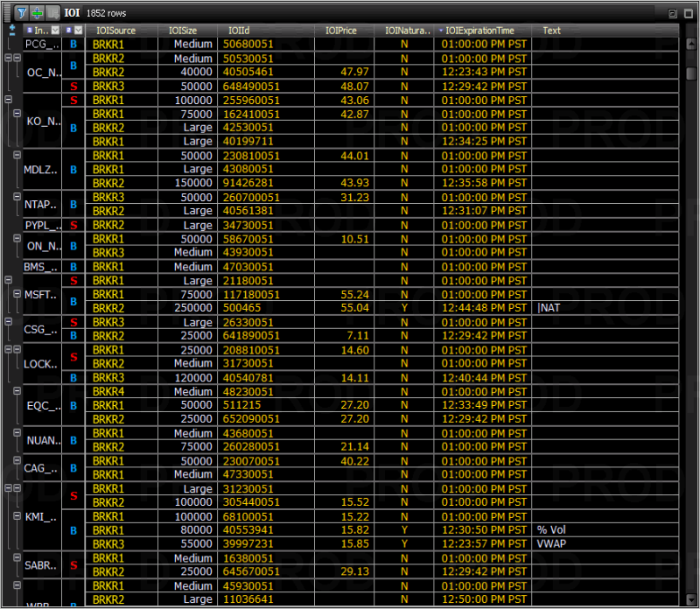The width and height of the screenshot is (700, 609).
Task: Collapse the MSFT row group
Action: pyautogui.click(x=7, y=280)
